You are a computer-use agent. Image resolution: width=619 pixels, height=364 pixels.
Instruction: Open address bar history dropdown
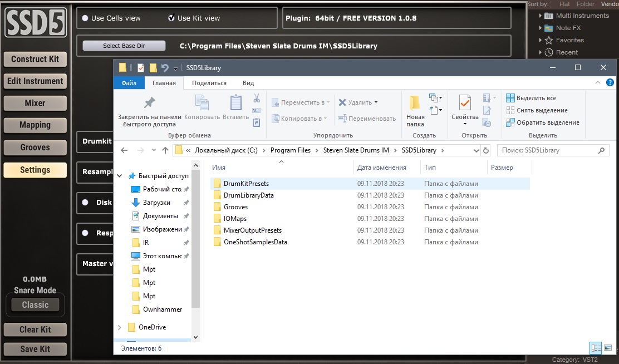476,150
